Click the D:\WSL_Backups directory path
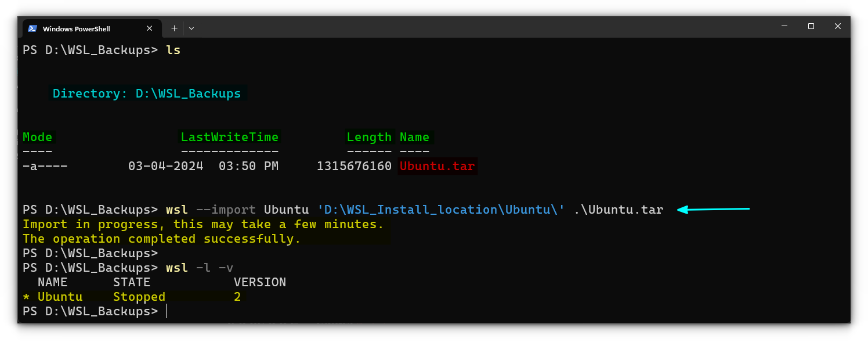The width and height of the screenshot is (868, 342). [188, 93]
